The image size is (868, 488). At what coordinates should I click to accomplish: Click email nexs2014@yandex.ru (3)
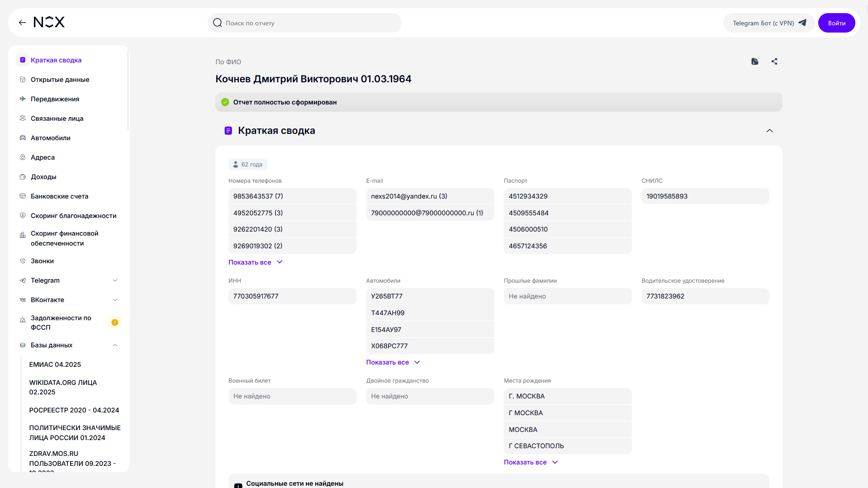pyautogui.click(x=430, y=196)
